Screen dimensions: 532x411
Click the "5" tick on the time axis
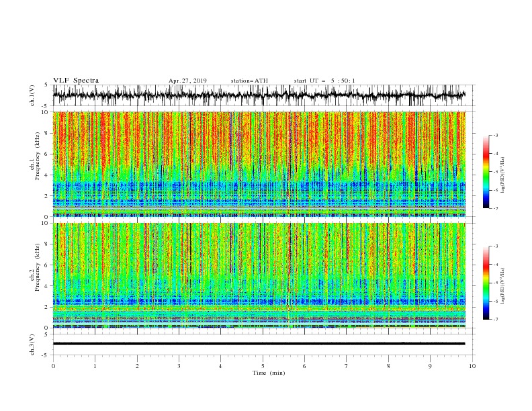click(x=263, y=366)
